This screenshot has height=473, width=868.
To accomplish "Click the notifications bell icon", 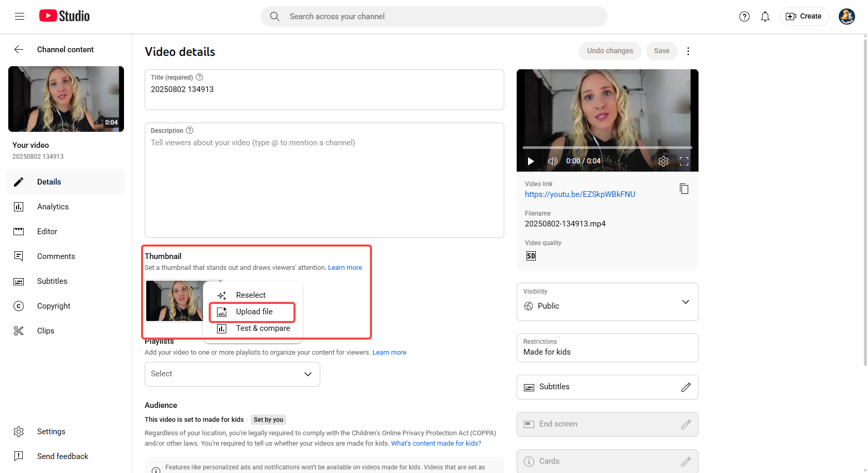I will tap(765, 16).
